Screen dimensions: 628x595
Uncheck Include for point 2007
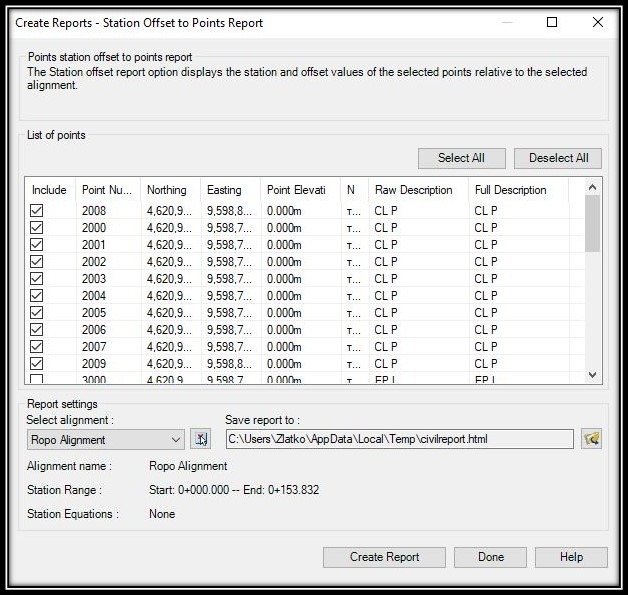click(36, 347)
